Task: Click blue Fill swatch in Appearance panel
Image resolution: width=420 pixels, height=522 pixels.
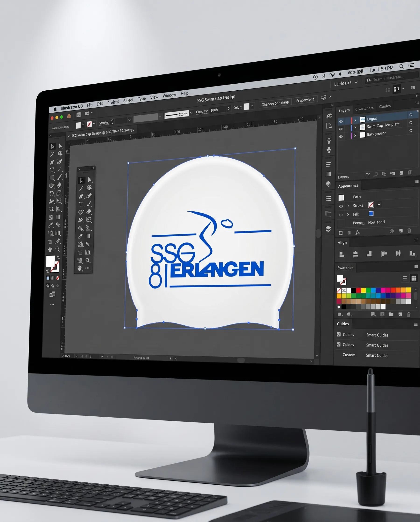Action: click(371, 213)
